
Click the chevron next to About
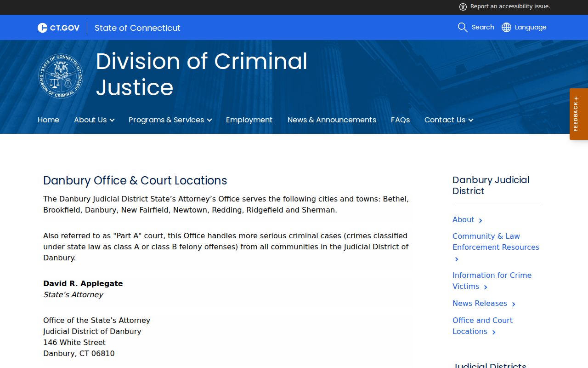481,220
